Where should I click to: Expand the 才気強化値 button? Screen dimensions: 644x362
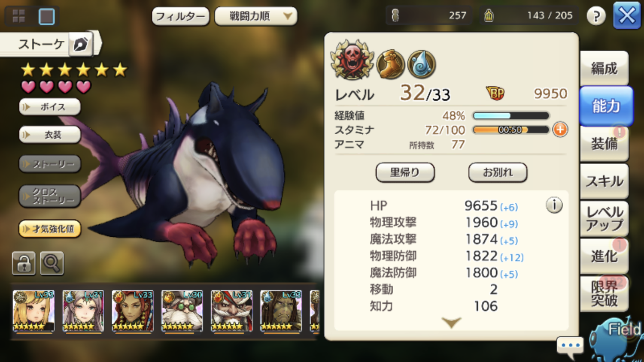click(x=50, y=229)
